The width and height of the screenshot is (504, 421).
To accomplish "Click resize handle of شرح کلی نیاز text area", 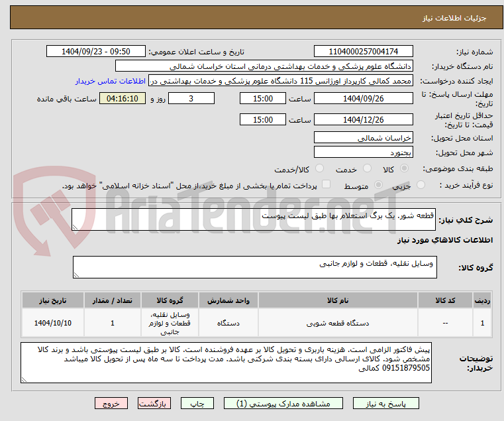I will coord(76,227).
